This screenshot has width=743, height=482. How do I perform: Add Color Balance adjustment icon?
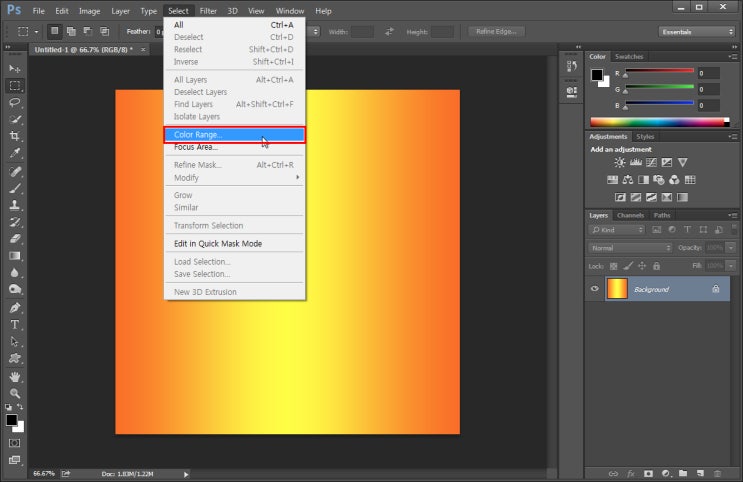(x=628, y=180)
